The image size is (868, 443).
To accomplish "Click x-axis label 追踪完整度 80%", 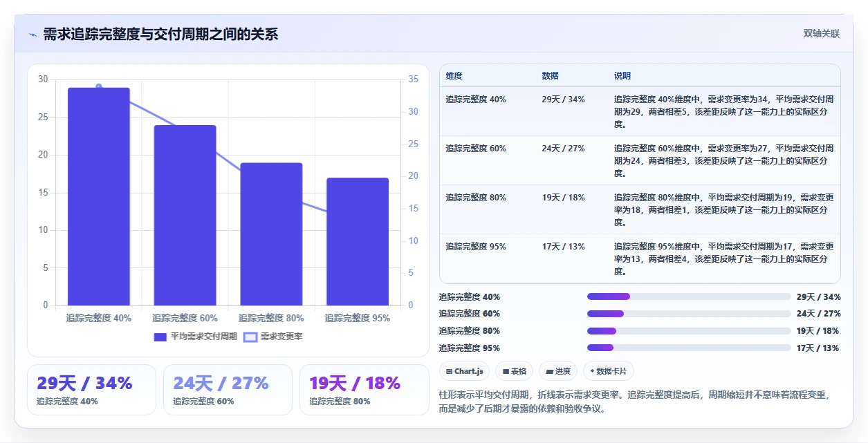I will tap(271, 319).
